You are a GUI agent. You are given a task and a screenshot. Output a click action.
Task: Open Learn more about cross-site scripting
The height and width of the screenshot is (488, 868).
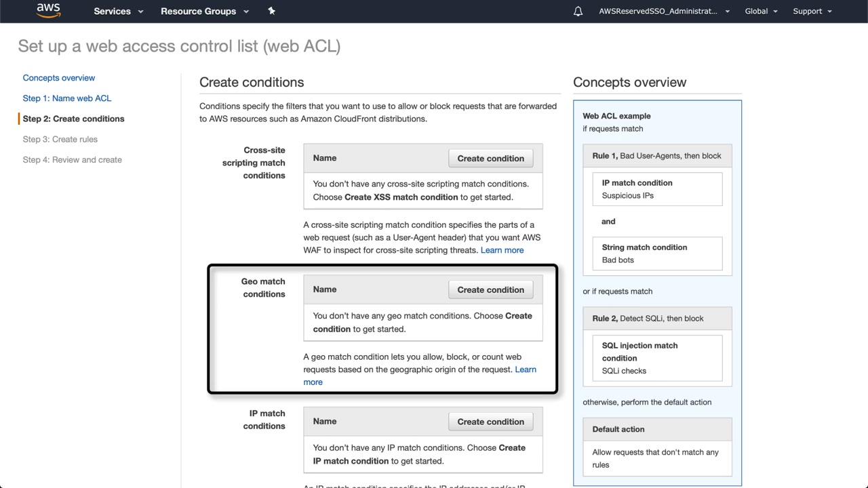[502, 250]
